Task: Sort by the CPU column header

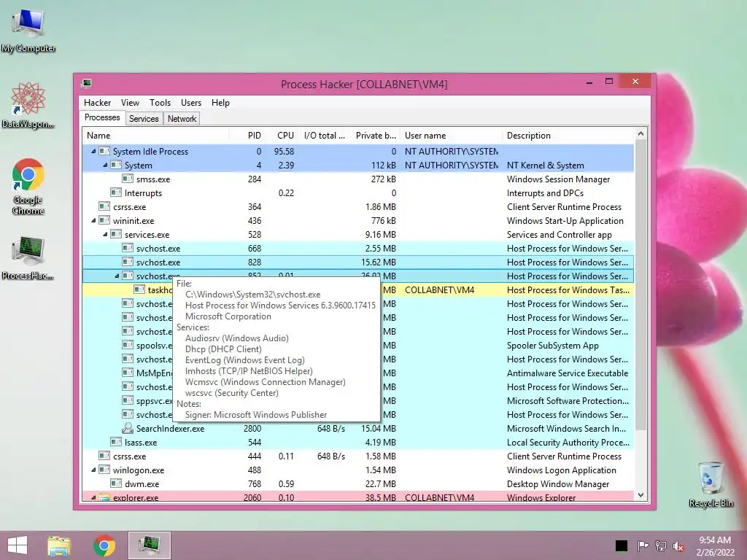Action: click(x=282, y=136)
